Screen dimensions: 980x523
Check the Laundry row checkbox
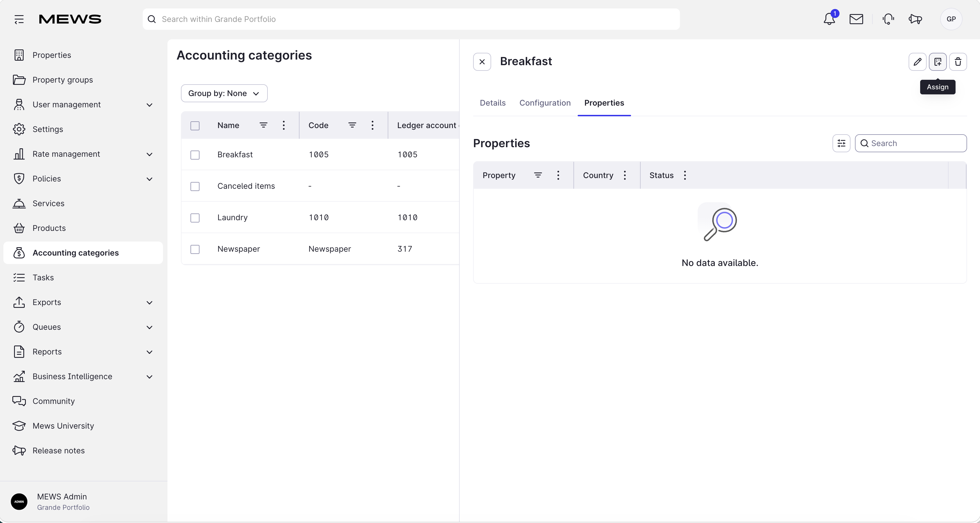coord(195,218)
